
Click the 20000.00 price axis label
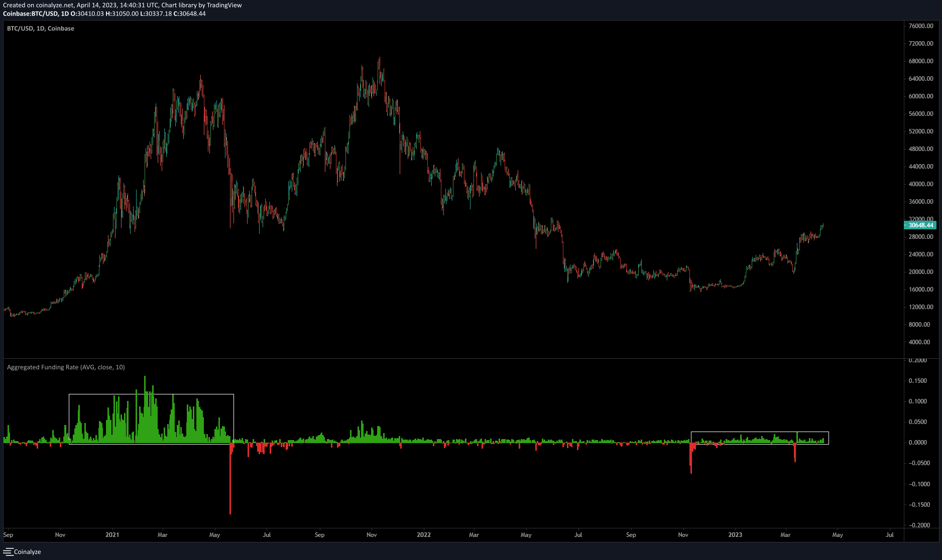click(921, 272)
